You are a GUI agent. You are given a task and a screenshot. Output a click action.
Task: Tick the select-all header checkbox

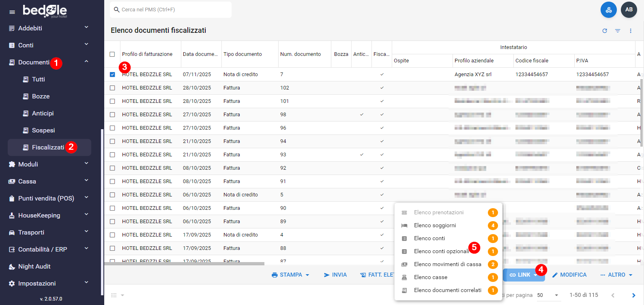pyautogui.click(x=112, y=54)
